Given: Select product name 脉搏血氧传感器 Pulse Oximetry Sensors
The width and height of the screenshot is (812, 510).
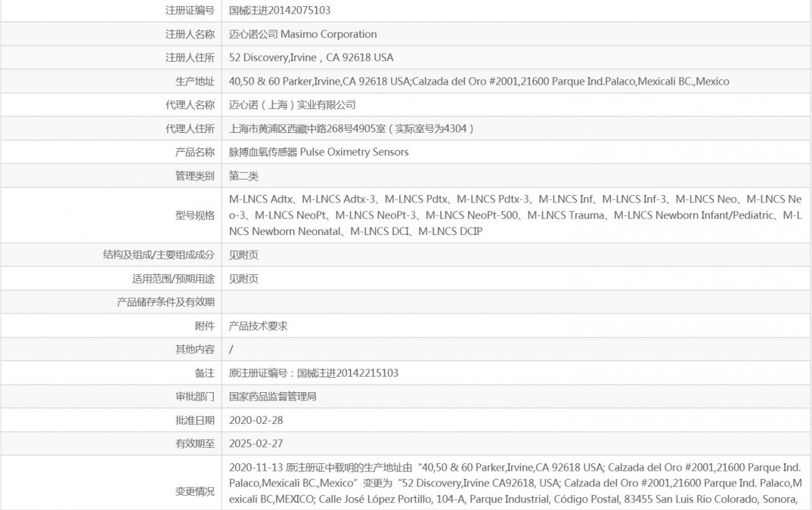Looking at the screenshot, I should 319,152.
